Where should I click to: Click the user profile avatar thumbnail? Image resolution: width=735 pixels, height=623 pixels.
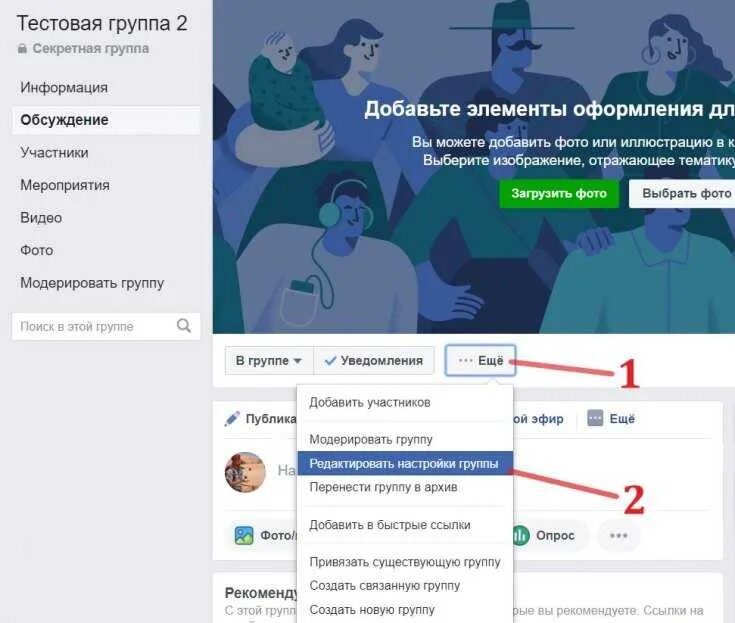coord(245,473)
